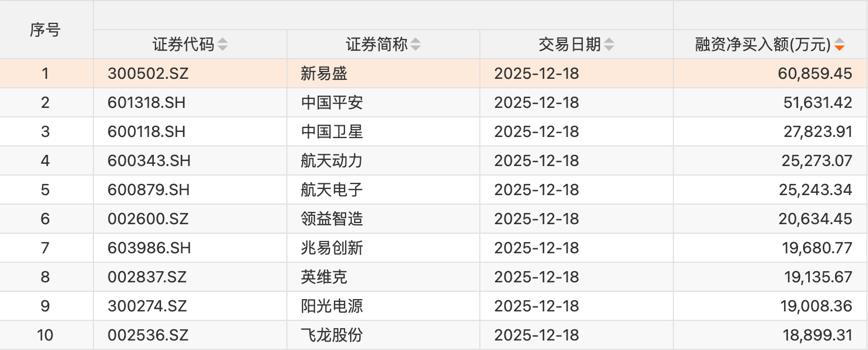868x350 pixels.
Task: Click sort arrows beside 证券代码 header
Action: point(223,45)
